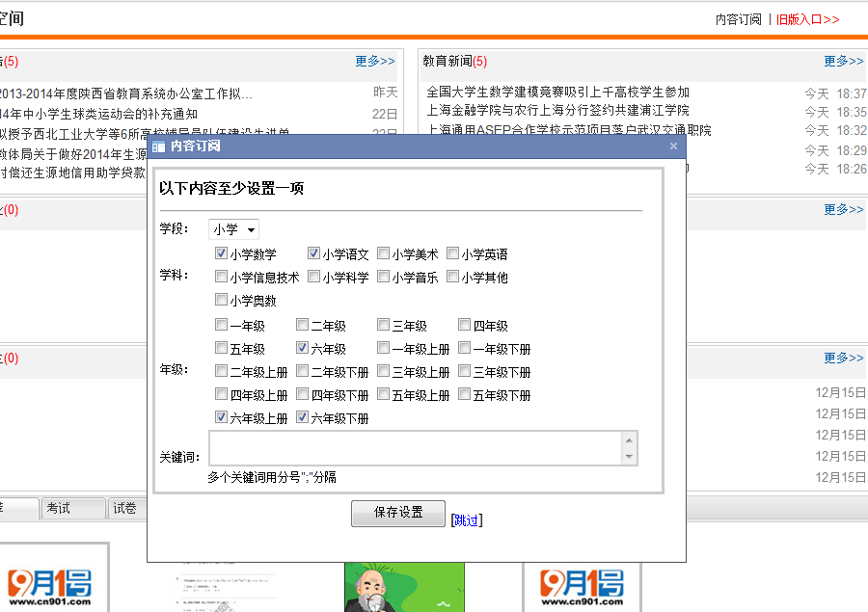Image resolution: width=868 pixels, height=612 pixels.
Task: Click in the 关键词 text area
Action: 415,448
